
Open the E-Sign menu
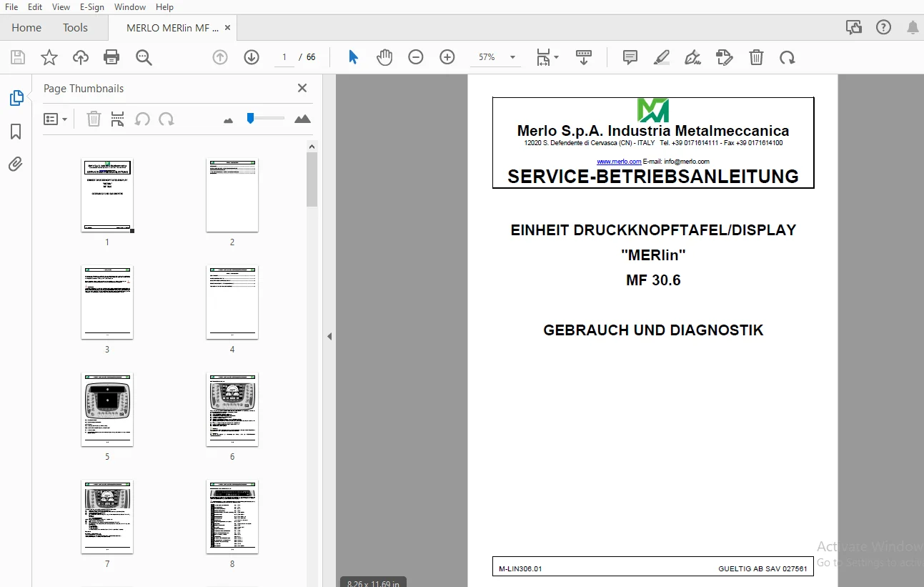coord(92,7)
